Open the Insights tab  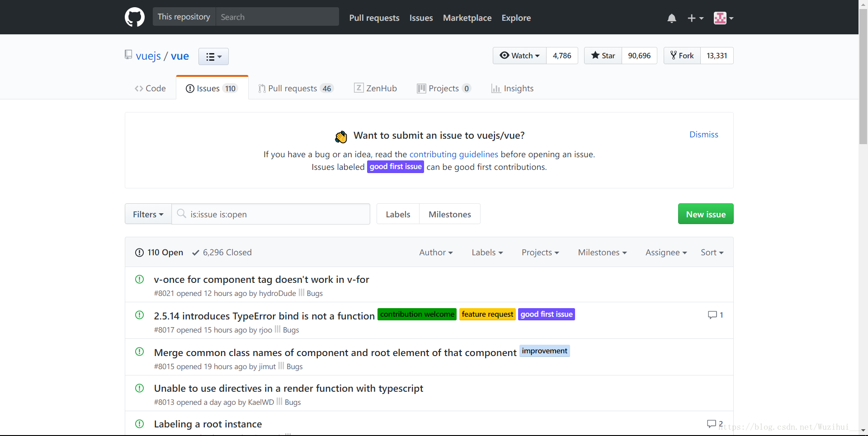click(512, 88)
